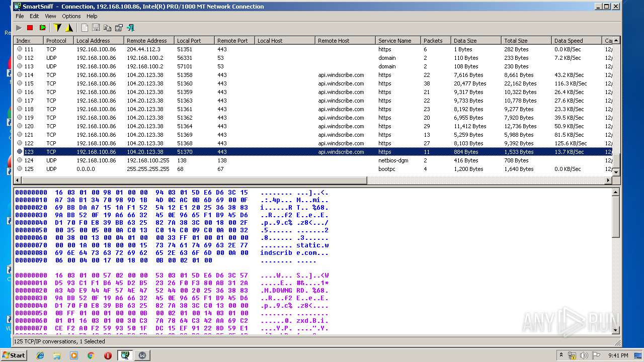Click the new blank page toolbar icon

(x=85, y=28)
